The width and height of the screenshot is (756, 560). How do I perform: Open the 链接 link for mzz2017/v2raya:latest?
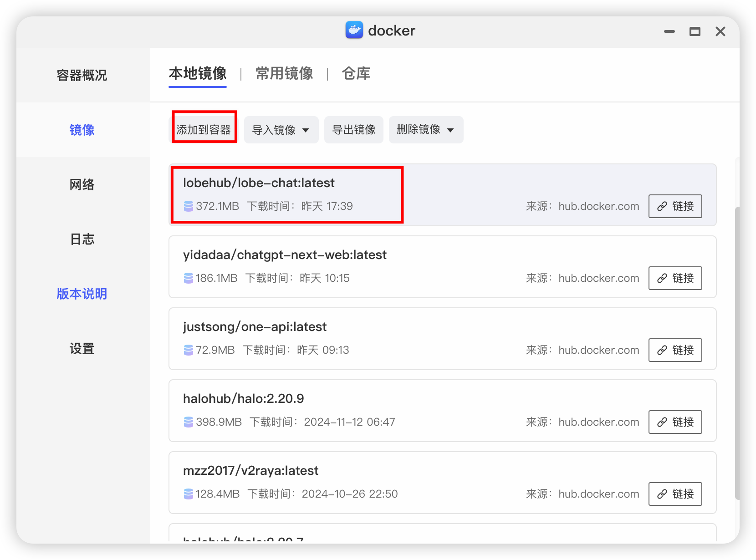tap(675, 494)
